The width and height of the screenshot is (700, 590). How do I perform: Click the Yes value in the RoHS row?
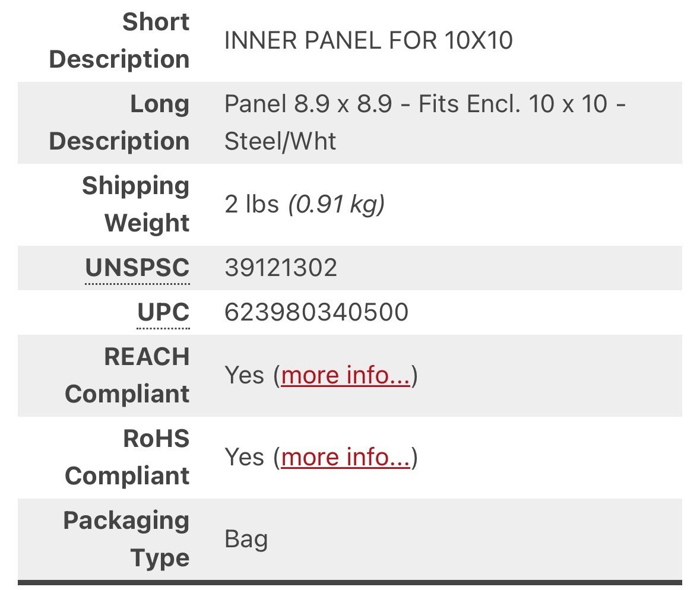click(x=244, y=457)
